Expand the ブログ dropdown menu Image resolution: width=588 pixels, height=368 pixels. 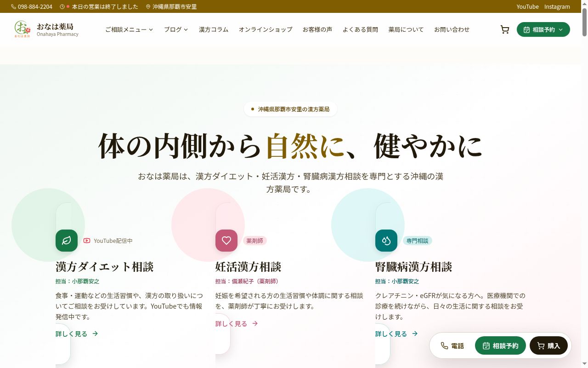click(x=176, y=29)
